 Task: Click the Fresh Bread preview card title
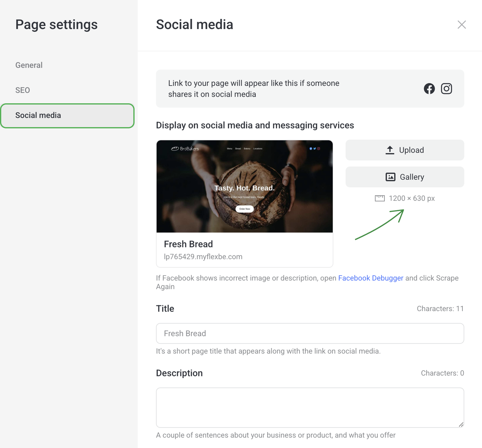188,244
